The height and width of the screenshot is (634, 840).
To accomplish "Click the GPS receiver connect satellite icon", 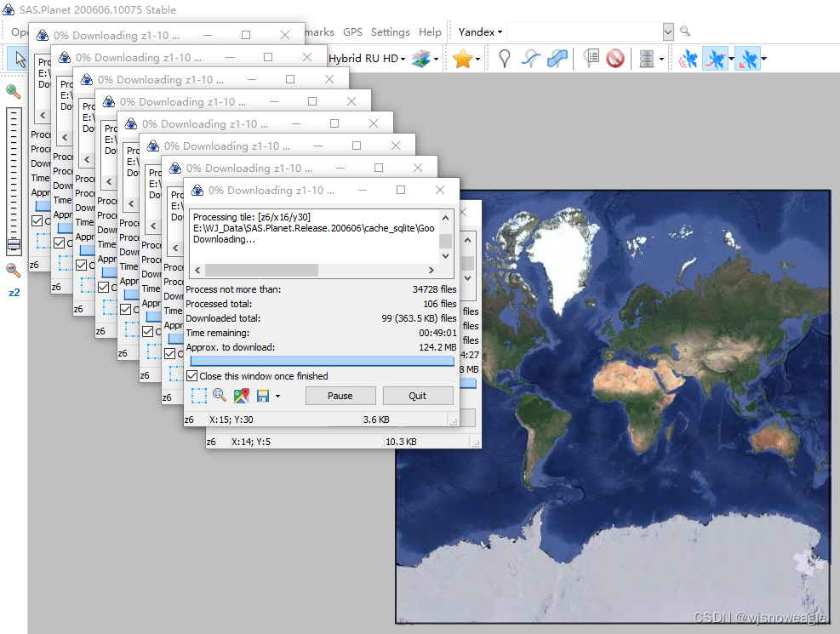I will (689, 59).
